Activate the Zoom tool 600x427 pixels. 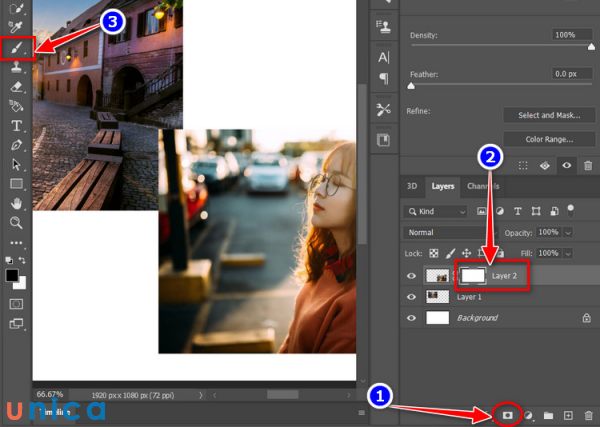(16, 223)
